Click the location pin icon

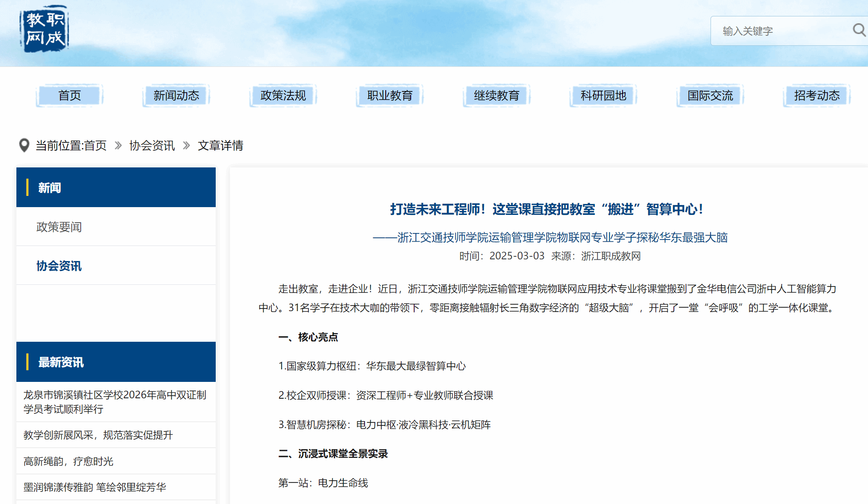tap(24, 145)
